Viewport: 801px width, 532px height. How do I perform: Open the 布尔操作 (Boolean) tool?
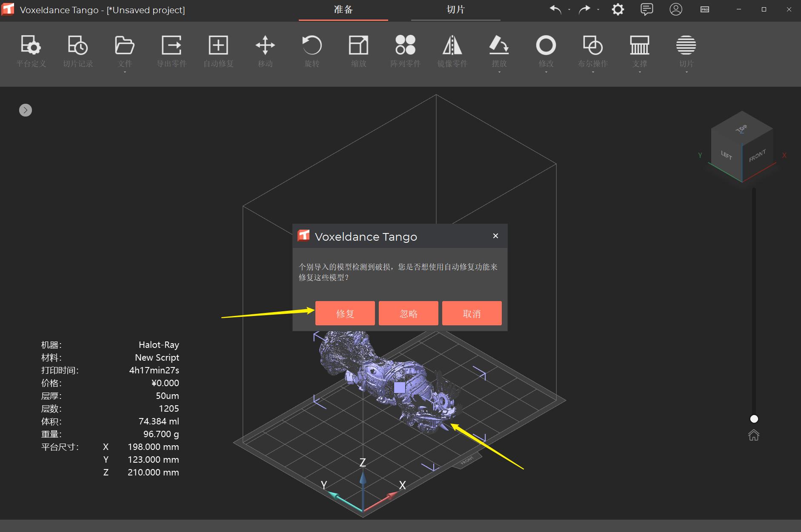(592, 51)
